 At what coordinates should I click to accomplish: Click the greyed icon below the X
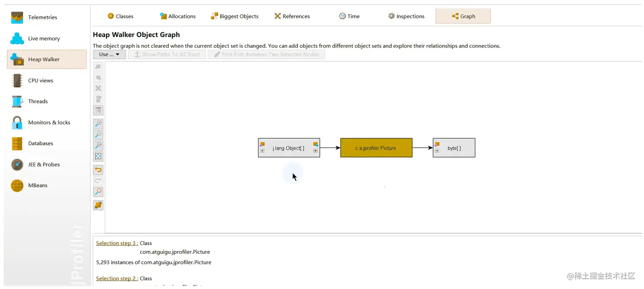click(x=98, y=100)
